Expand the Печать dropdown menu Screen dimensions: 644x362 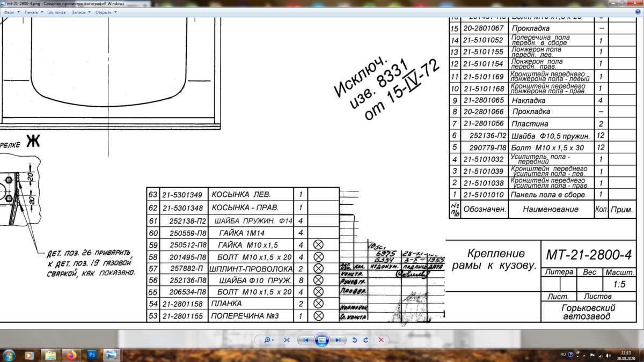click(33, 12)
